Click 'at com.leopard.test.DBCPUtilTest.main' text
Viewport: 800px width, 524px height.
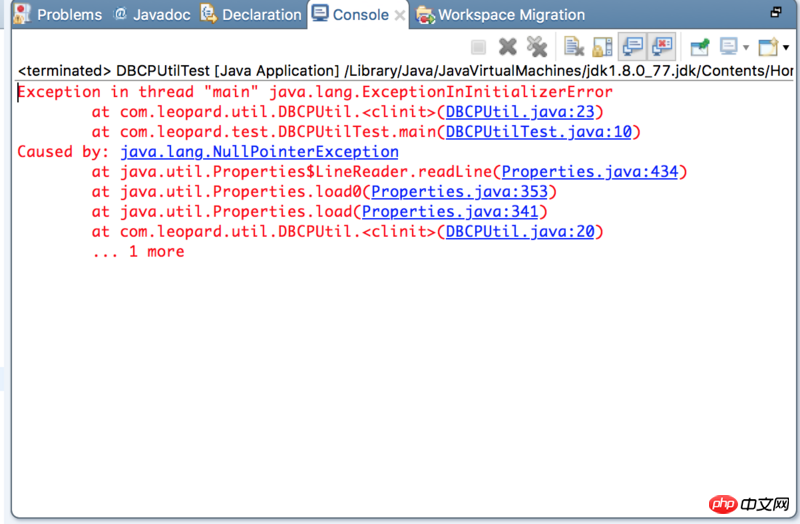(264, 132)
